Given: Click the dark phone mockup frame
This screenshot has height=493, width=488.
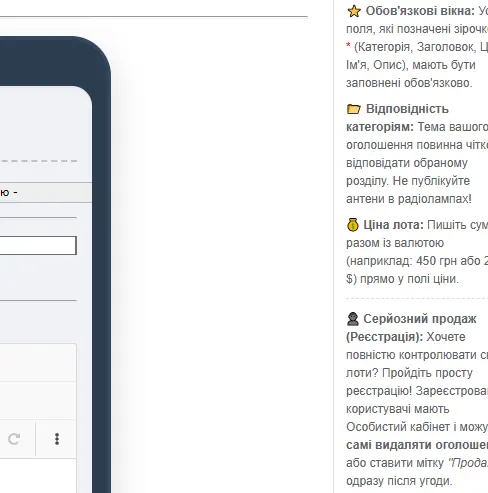Looking at the screenshot, I should point(102,267).
